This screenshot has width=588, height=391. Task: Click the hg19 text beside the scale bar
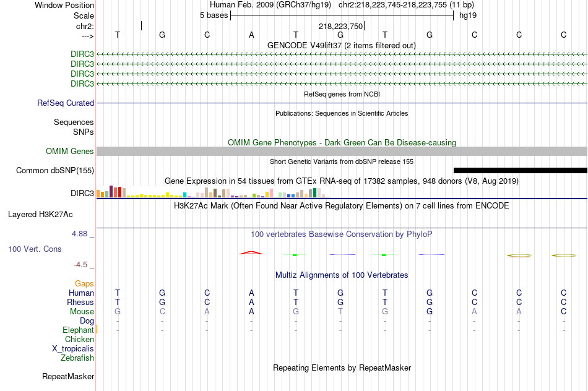(x=468, y=15)
